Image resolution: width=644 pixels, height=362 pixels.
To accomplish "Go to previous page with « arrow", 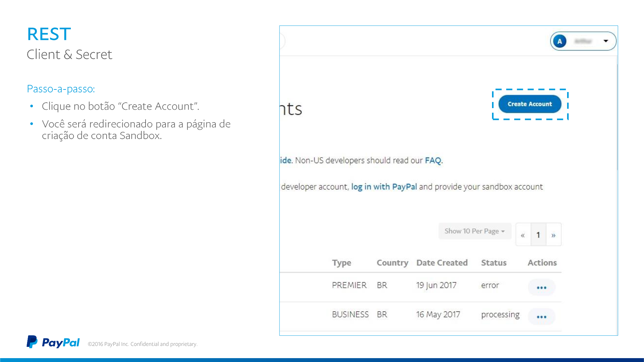I will pyautogui.click(x=523, y=235).
